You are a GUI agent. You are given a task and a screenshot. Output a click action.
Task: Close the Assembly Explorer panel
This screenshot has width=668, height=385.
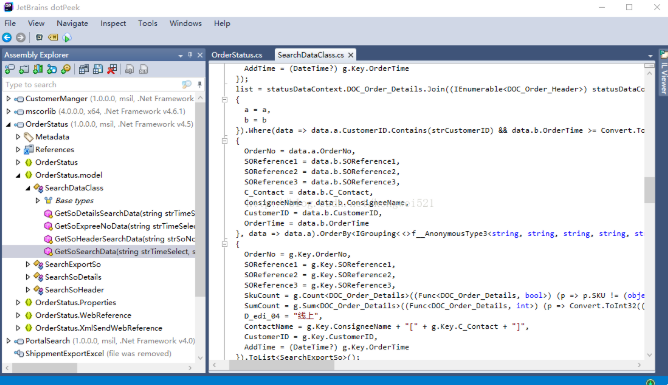pyautogui.click(x=200, y=55)
